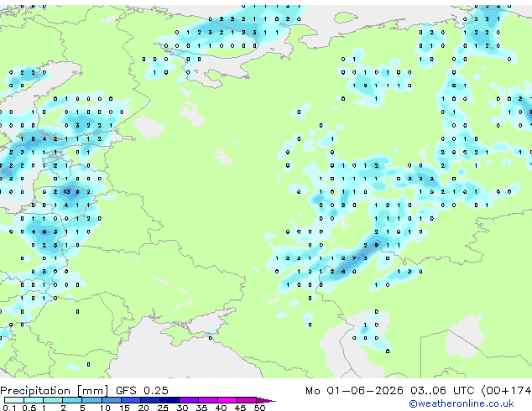This screenshot has width=532, height=411.
Task: Click the 20–25 mm legend color swatch
Action: 149,400
